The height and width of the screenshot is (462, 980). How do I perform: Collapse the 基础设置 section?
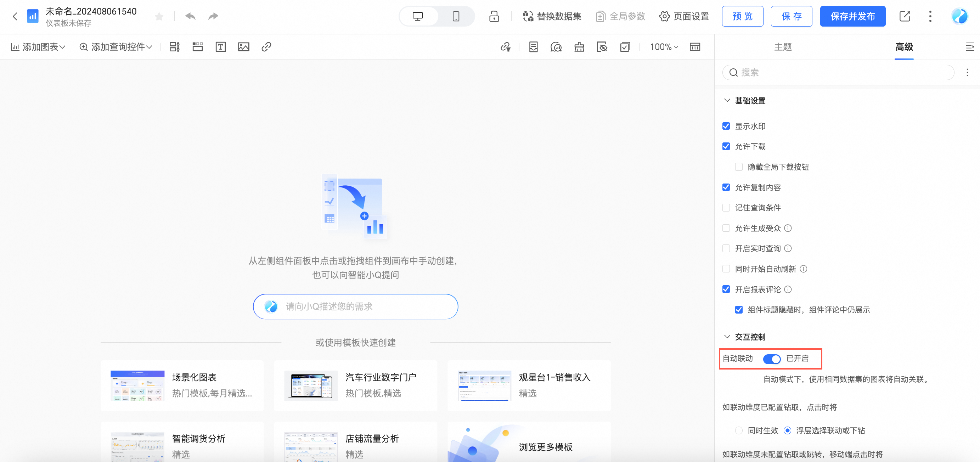pyautogui.click(x=727, y=101)
